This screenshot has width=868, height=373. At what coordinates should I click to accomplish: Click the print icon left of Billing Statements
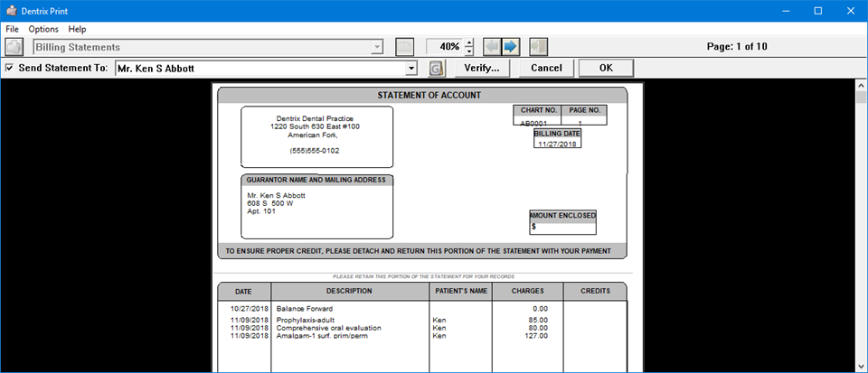coord(14,47)
